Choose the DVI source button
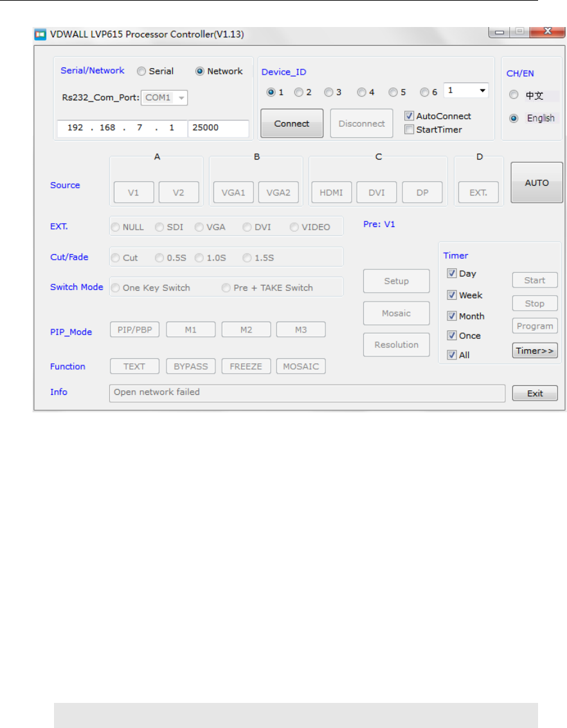This screenshot has height=728, width=567. click(x=377, y=193)
